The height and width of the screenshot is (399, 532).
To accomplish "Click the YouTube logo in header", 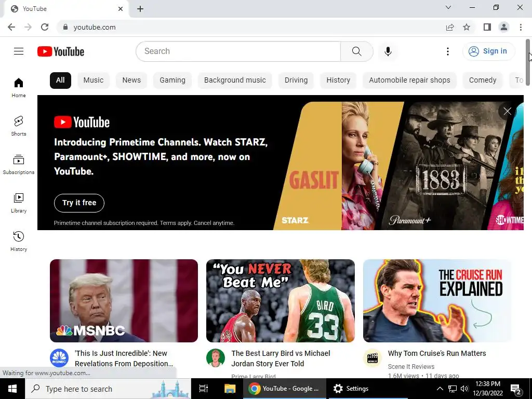I will 61,51.
